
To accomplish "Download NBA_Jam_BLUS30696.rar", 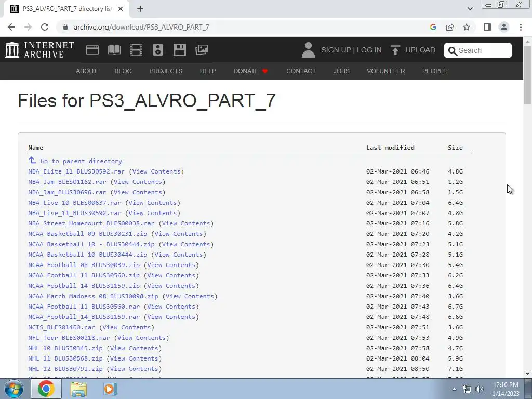I will click(67, 192).
